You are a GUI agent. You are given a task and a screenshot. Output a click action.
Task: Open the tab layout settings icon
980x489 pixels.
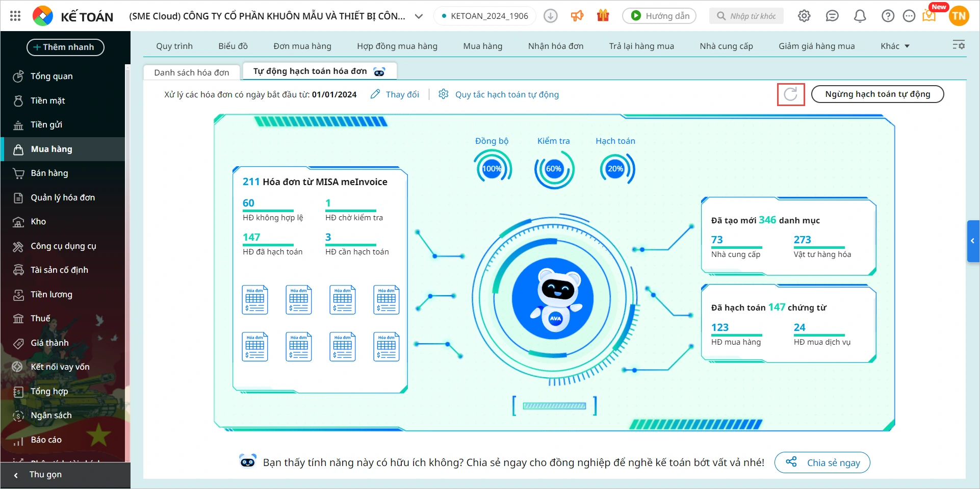pyautogui.click(x=959, y=45)
